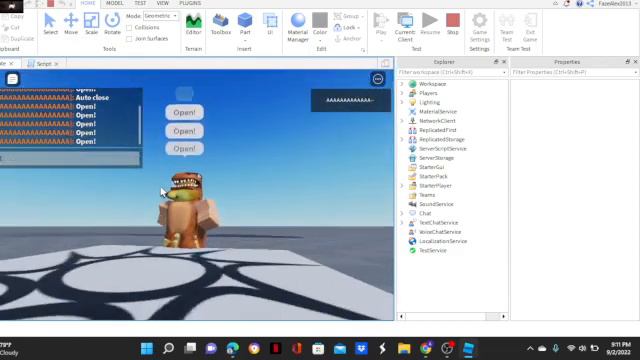Screen dimensions: 640x360
Task: Open Windows taskbar Search
Action: [168, 349]
